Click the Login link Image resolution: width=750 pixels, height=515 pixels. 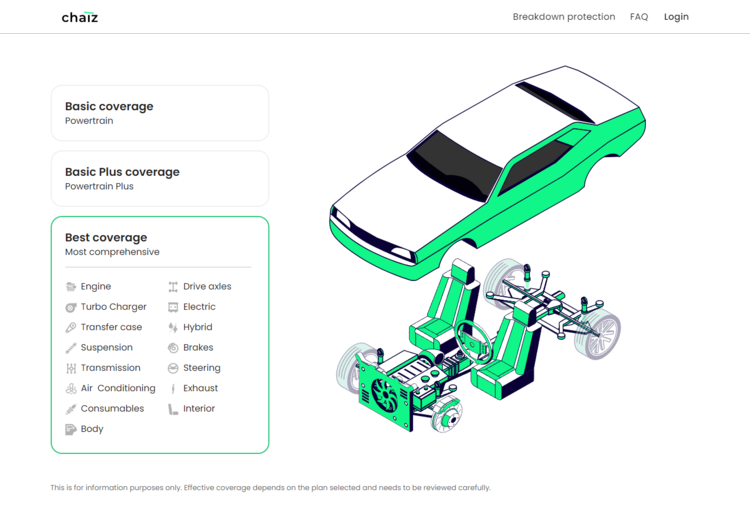tap(676, 17)
